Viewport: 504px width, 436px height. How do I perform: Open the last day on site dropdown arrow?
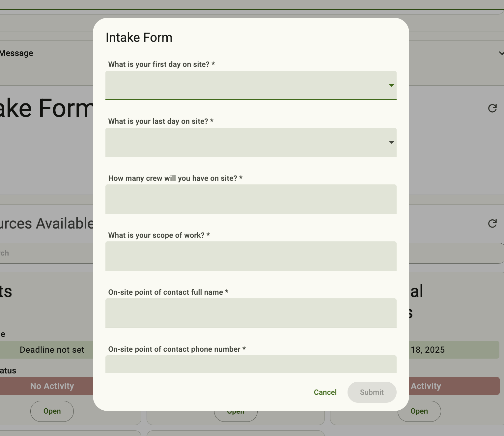(x=391, y=142)
